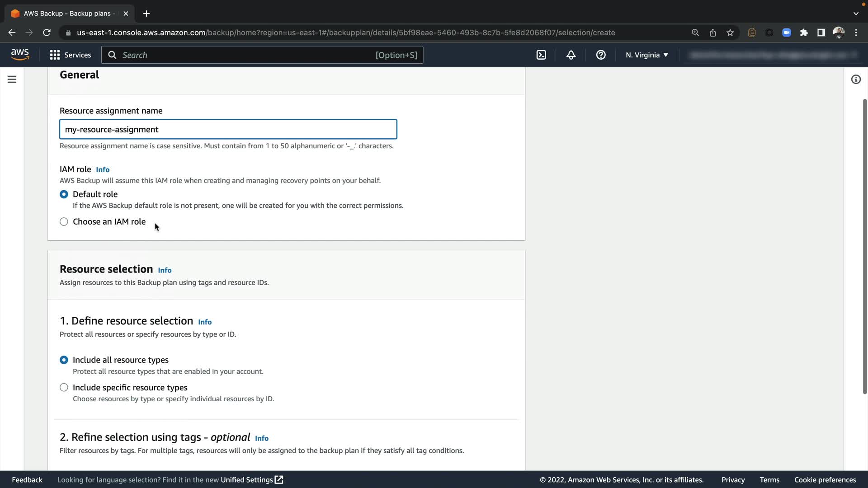Viewport: 868px width, 488px height.
Task: Bookmark this page with star icon
Action: (730, 33)
